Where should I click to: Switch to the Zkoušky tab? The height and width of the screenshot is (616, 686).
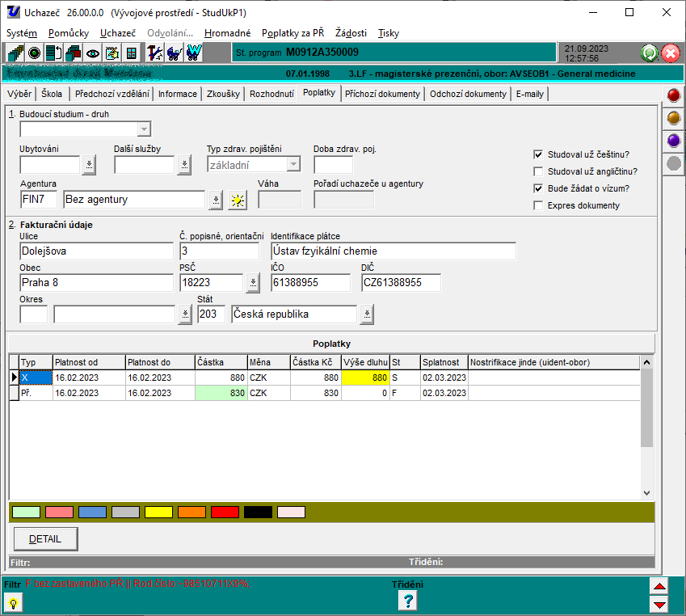tap(223, 94)
